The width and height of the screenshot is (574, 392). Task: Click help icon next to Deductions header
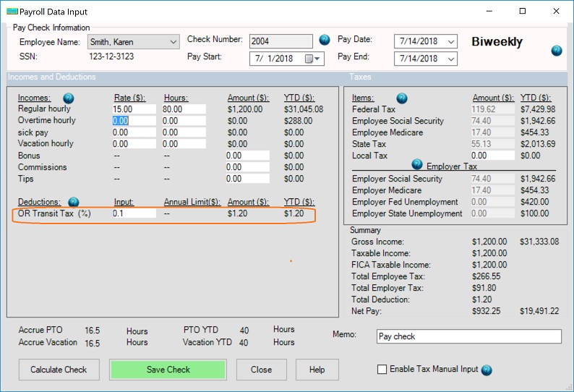74,202
